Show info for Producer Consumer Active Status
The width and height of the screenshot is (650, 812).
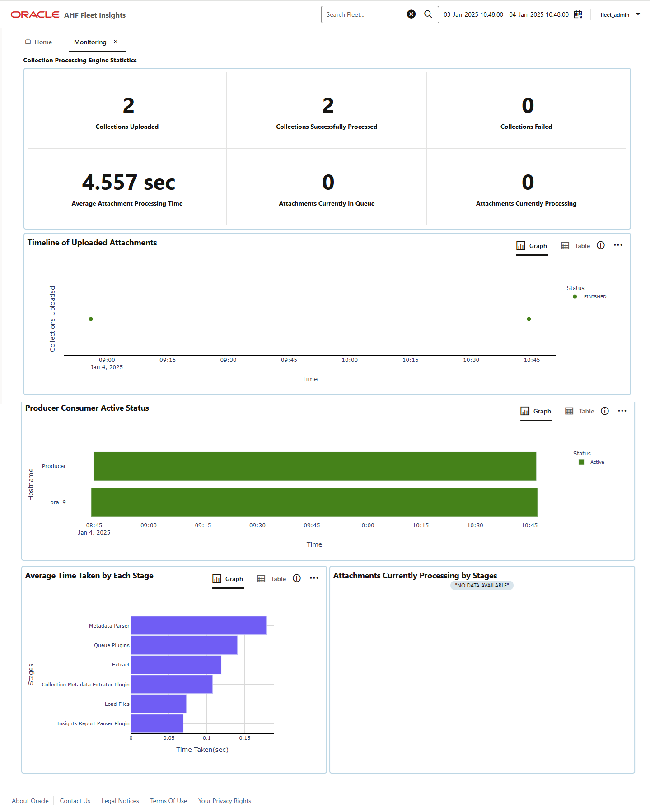pyautogui.click(x=605, y=411)
